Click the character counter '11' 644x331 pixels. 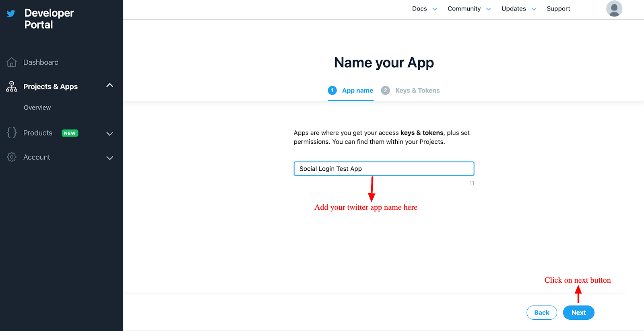point(472,183)
